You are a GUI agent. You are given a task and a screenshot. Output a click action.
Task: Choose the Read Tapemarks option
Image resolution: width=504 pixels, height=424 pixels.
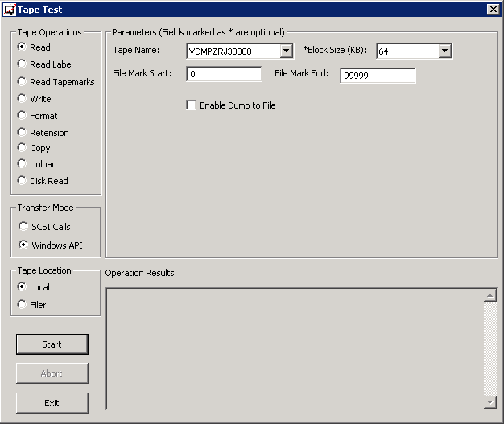click(x=23, y=81)
